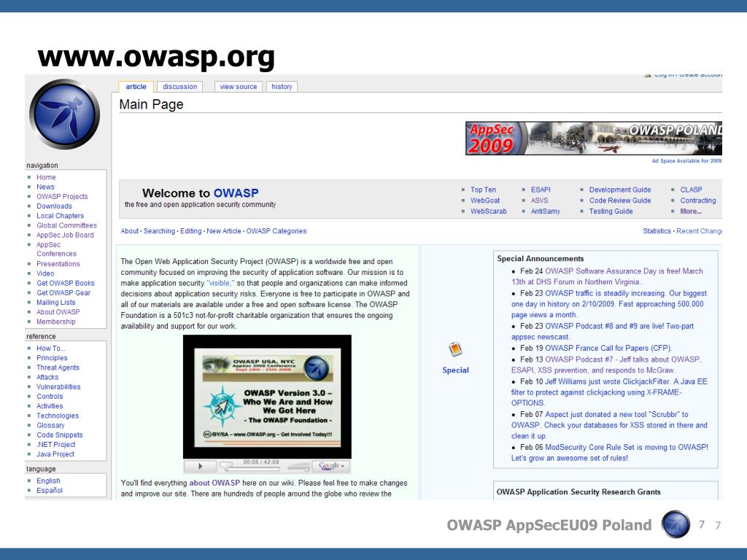Screen dimensions: 747x560
Task: Open the CLASP link
Action: point(691,190)
